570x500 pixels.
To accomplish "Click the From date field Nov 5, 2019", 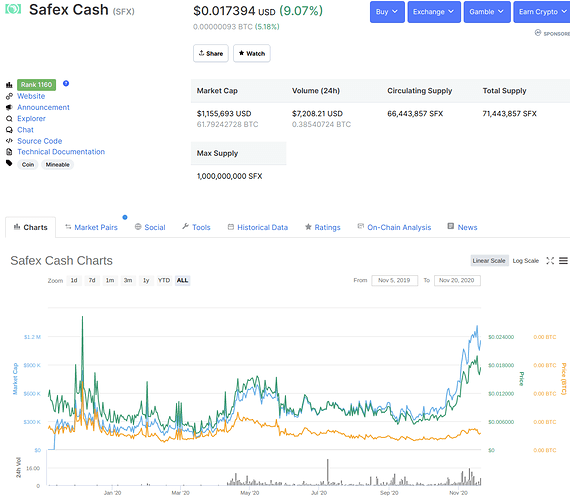I will click(x=394, y=280).
